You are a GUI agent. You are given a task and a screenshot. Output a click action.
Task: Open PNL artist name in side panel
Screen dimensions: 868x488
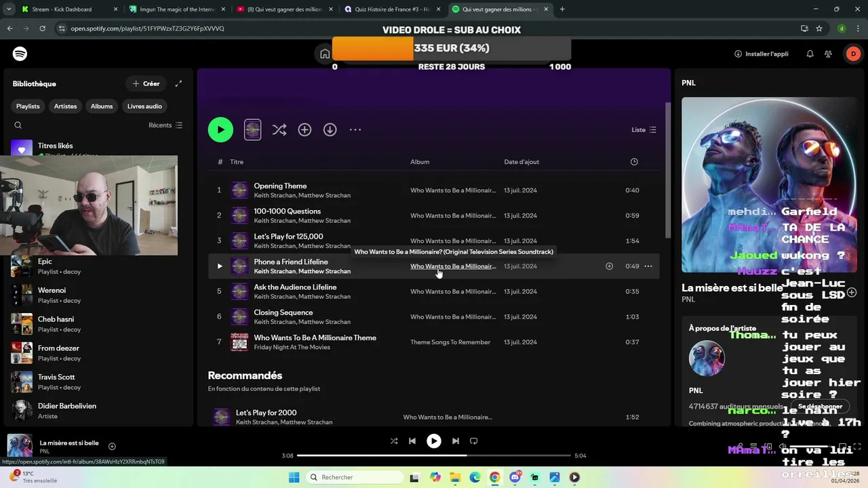point(688,299)
